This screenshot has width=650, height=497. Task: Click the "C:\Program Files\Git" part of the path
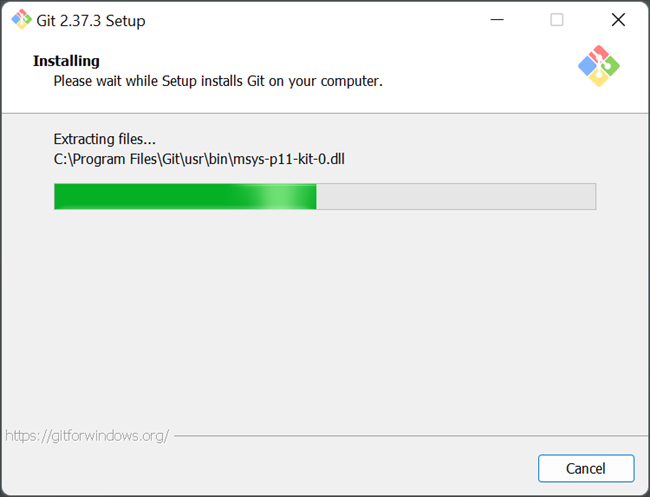113,158
